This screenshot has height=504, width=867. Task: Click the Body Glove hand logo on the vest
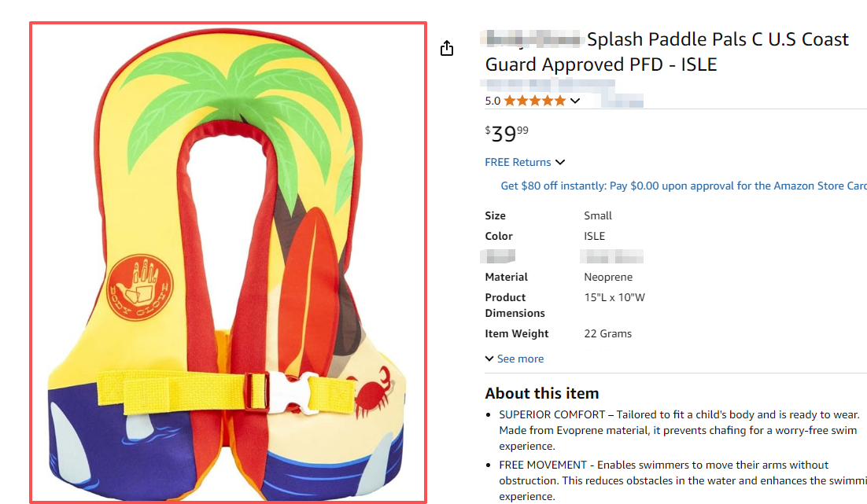[139, 285]
